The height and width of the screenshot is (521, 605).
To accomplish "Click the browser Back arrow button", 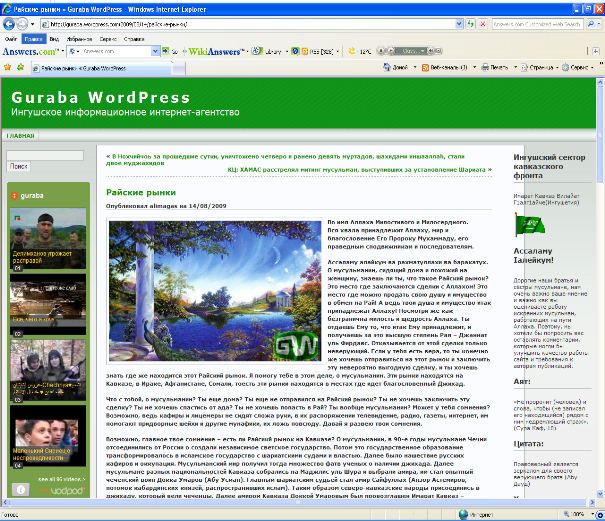I will pos(8,24).
